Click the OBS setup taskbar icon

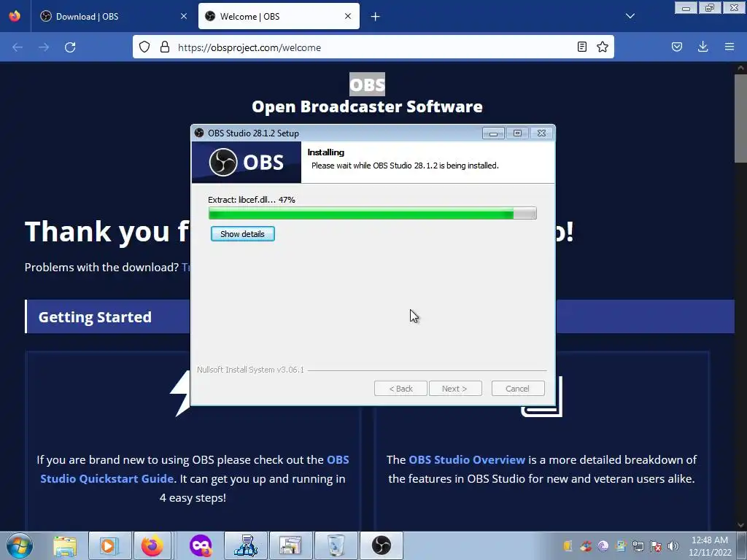coord(381,545)
